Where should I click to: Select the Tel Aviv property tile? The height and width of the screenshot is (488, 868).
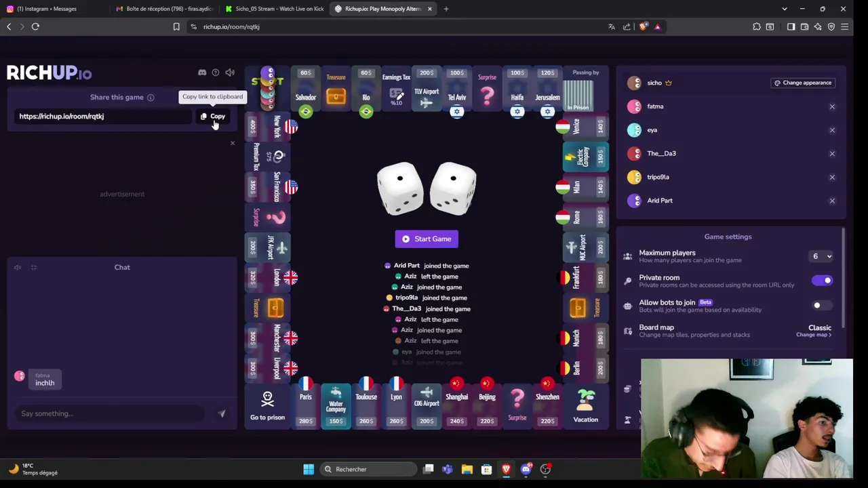(456, 89)
